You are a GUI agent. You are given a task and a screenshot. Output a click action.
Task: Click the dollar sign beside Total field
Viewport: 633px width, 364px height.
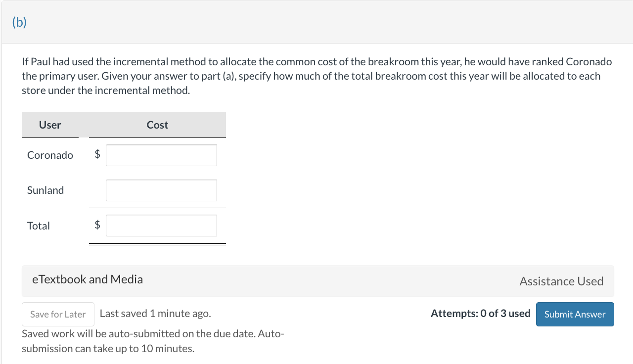pyautogui.click(x=97, y=226)
